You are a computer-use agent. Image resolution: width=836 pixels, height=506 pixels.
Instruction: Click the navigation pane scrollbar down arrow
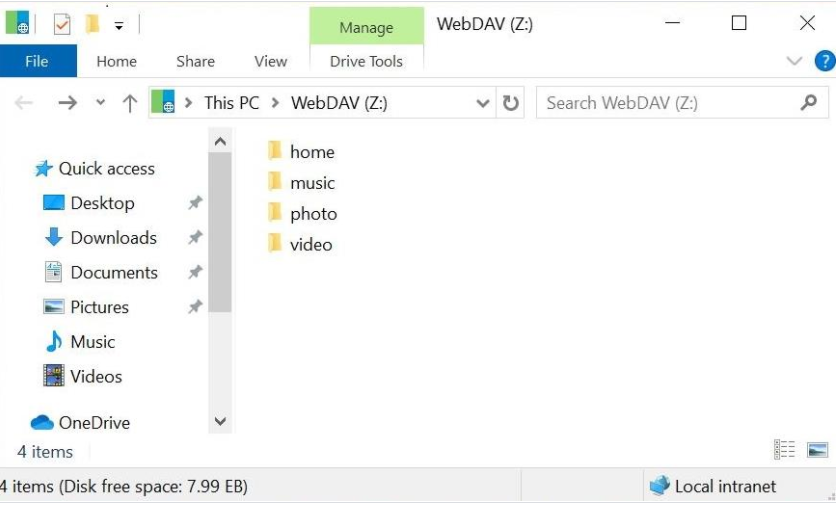click(220, 421)
